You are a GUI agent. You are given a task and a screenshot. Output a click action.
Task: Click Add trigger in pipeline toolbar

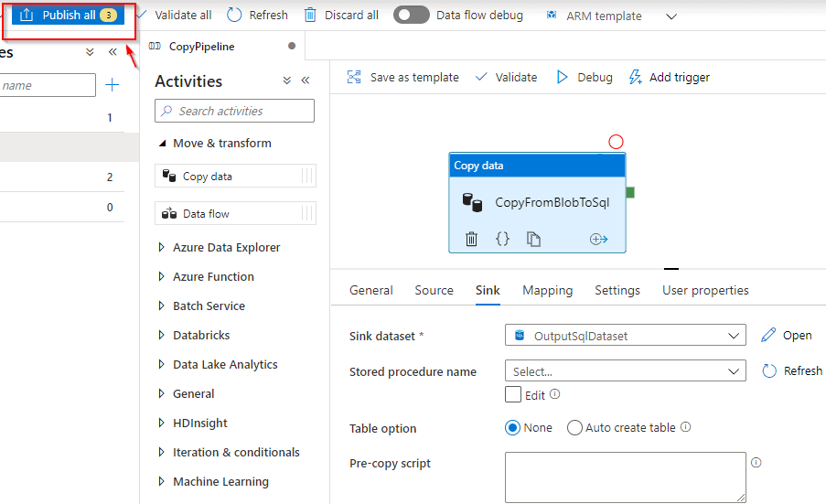pyautogui.click(x=669, y=78)
